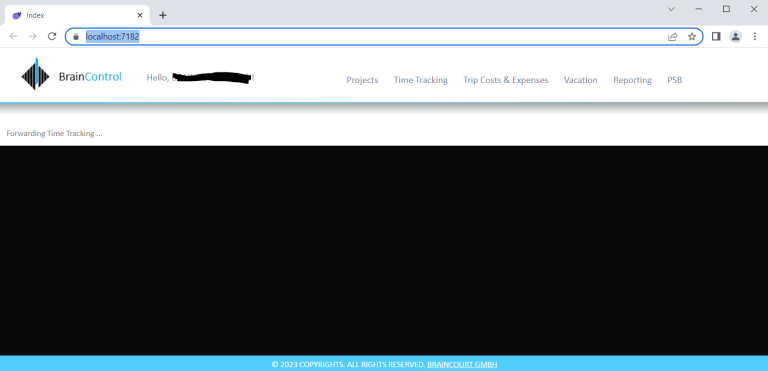768x371 pixels.
Task: Open the Time Tracking menu item
Action: click(x=421, y=80)
